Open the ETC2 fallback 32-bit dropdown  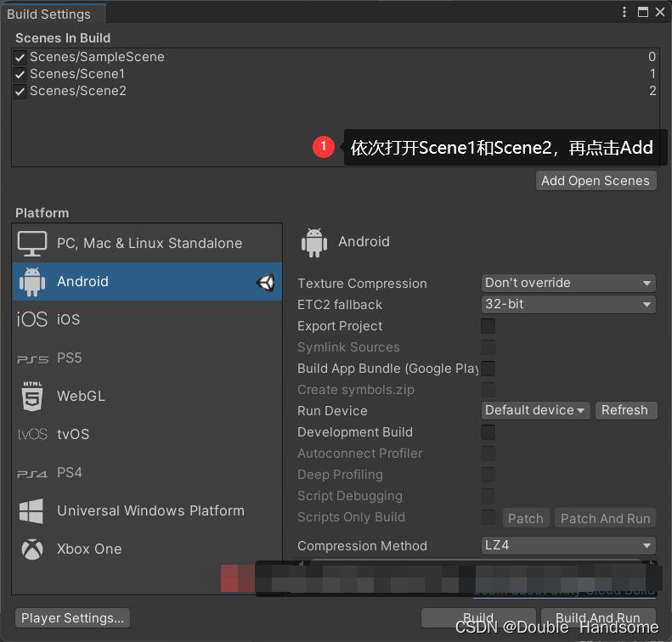pos(568,305)
